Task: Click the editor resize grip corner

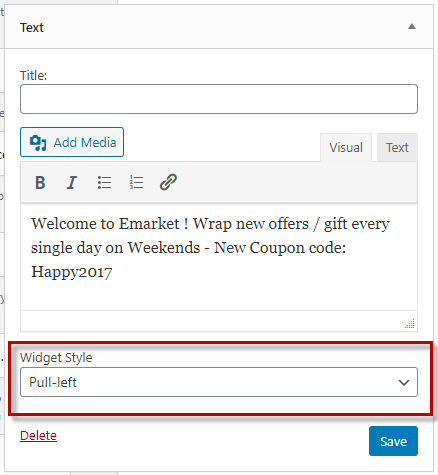Action: click(x=410, y=324)
